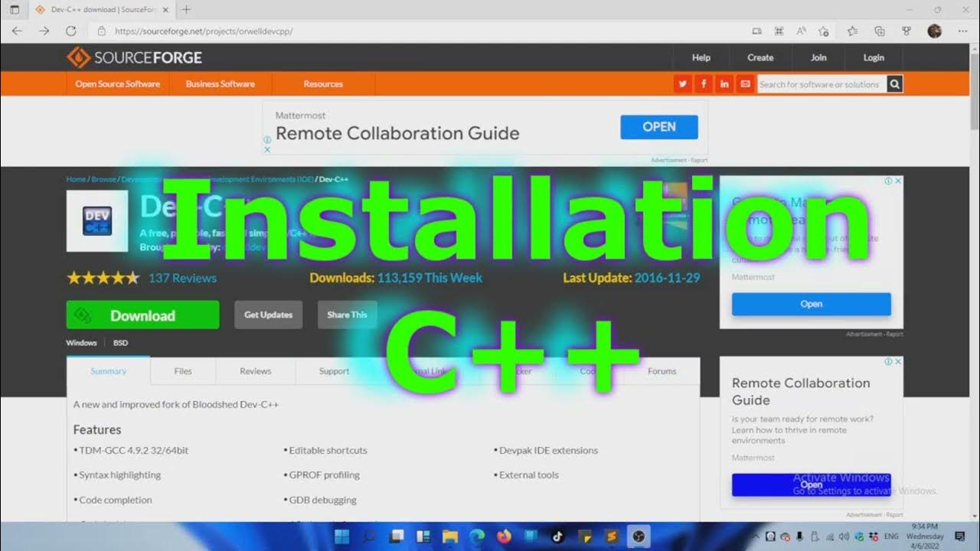Screen dimensions: 980x551
Task: Open Edge profile avatar
Action: coord(934,31)
